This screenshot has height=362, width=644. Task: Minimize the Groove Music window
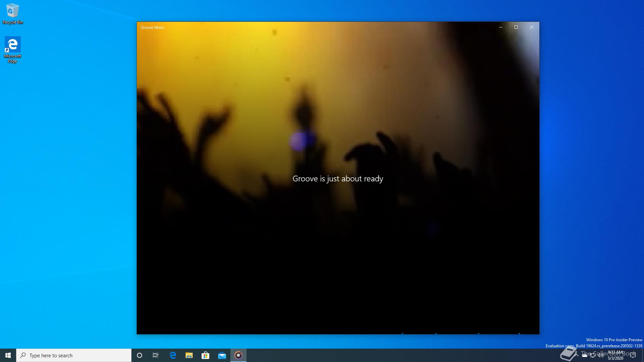point(501,27)
